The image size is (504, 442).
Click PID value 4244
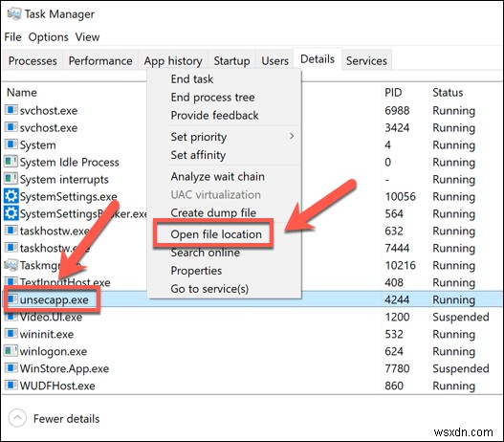click(x=397, y=299)
